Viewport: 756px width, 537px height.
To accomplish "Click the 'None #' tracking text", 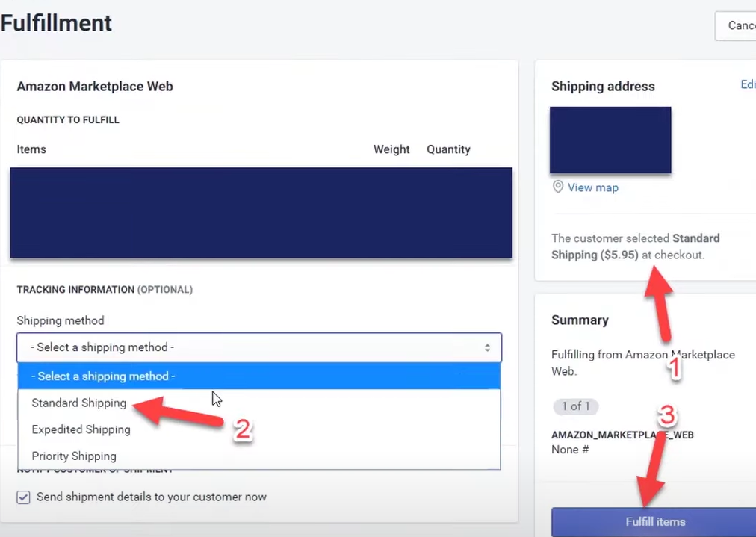I will coord(570,450).
